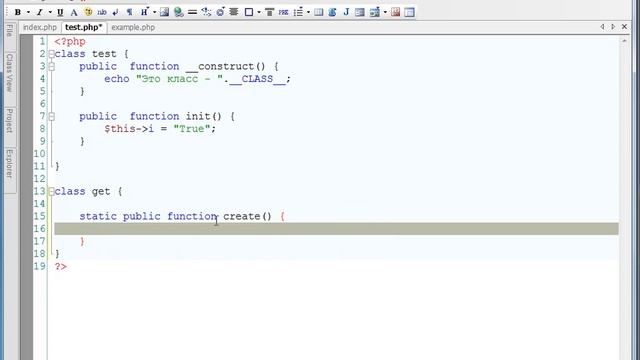Open the list type dropdown arrow

[x=308, y=12]
